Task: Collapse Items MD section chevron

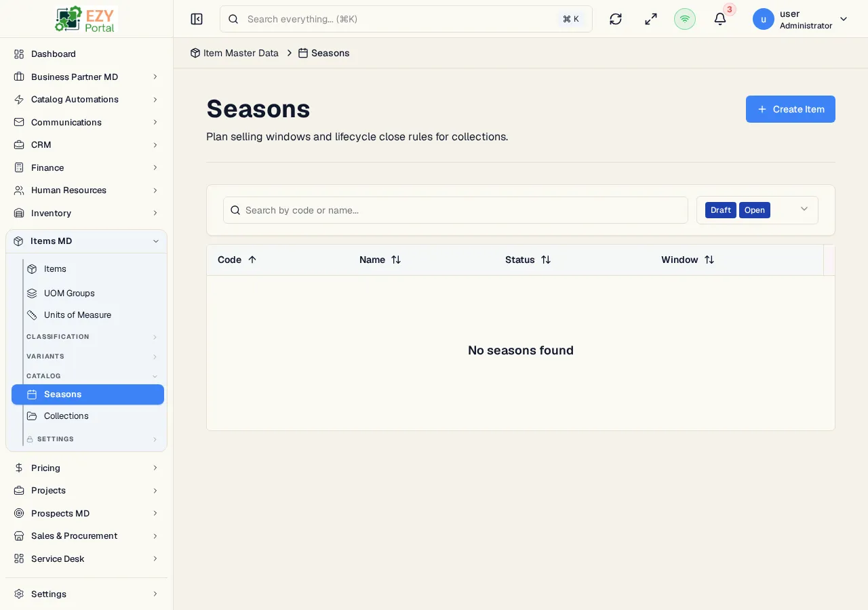Action: coord(155,241)
